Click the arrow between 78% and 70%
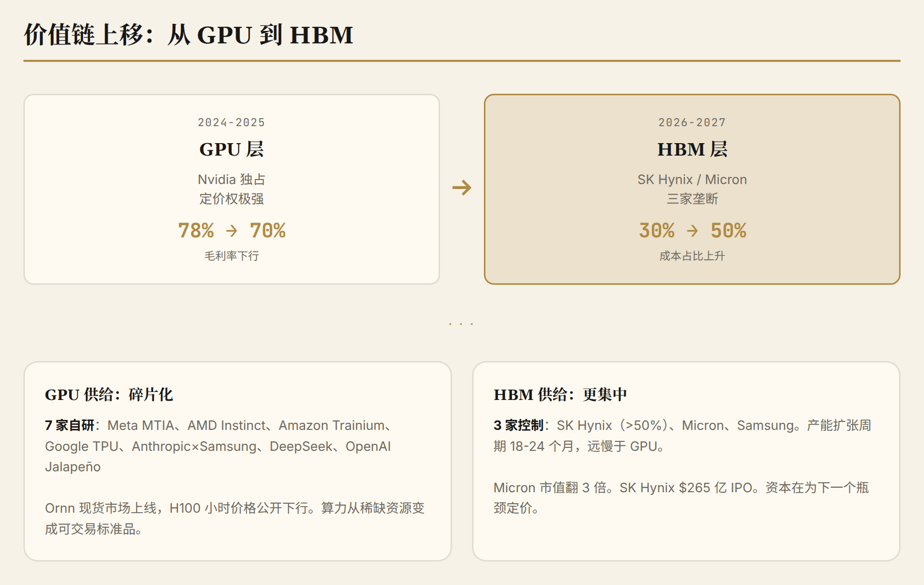924x585 pixels. tap(232, 230)
